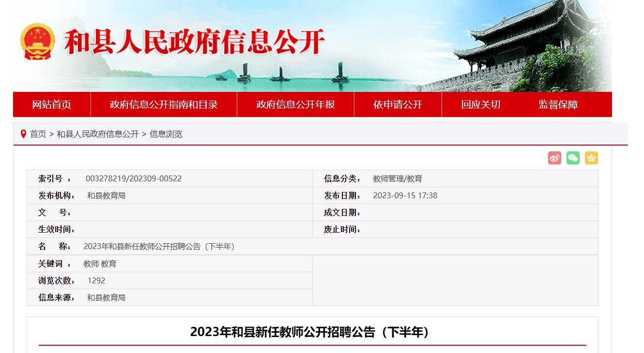
Task: Click 首页 breadcrumb link
Action: tap(38, 134)
